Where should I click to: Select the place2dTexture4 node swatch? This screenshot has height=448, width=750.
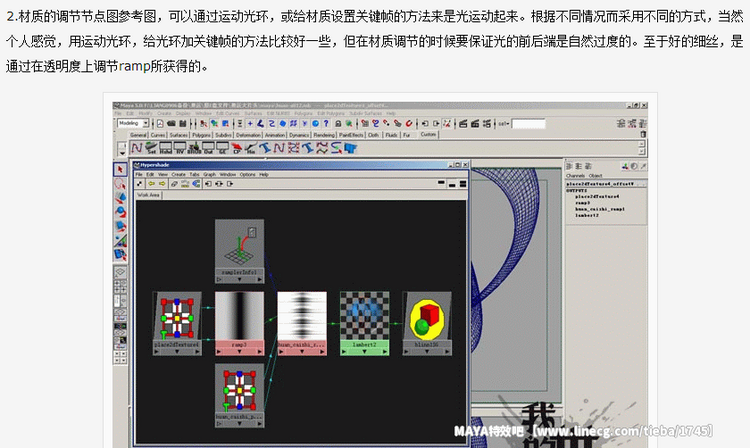pos(176,316)
